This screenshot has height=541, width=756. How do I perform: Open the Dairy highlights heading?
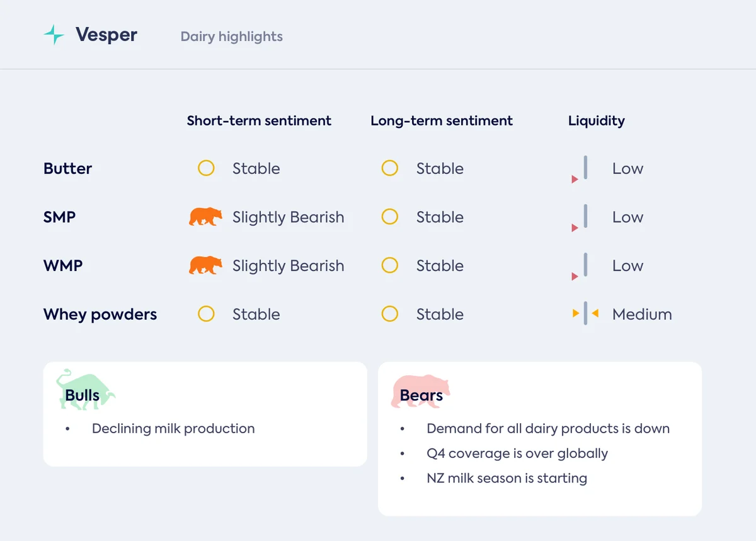pyautogui.click(x=232, y=37)
